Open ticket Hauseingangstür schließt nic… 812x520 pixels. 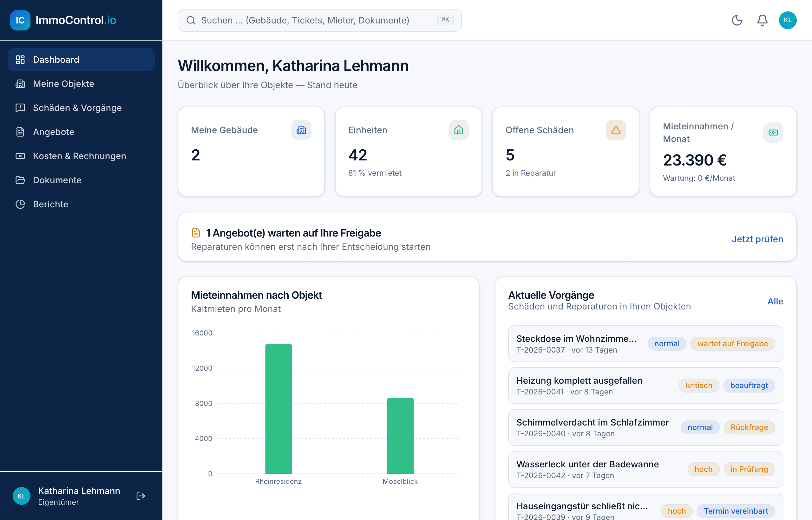click(x=645, y=506)
